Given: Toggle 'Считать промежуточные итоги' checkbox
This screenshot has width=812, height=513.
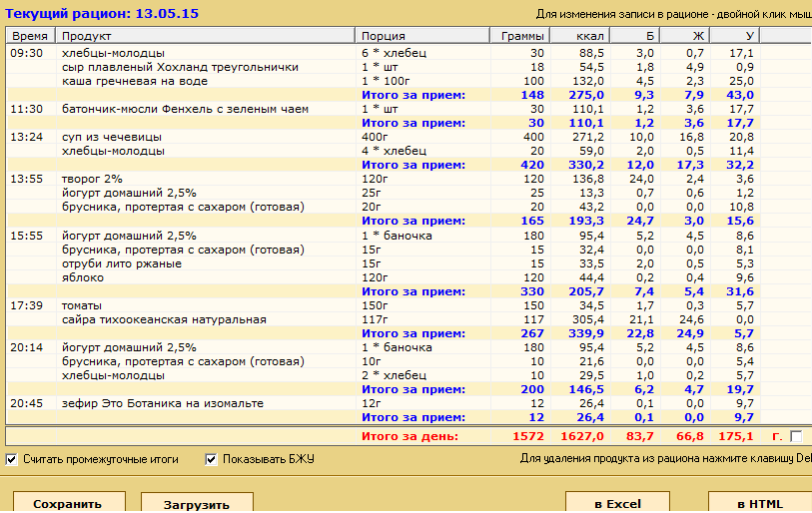Looking at the screenshot, I should coord(11,459).
